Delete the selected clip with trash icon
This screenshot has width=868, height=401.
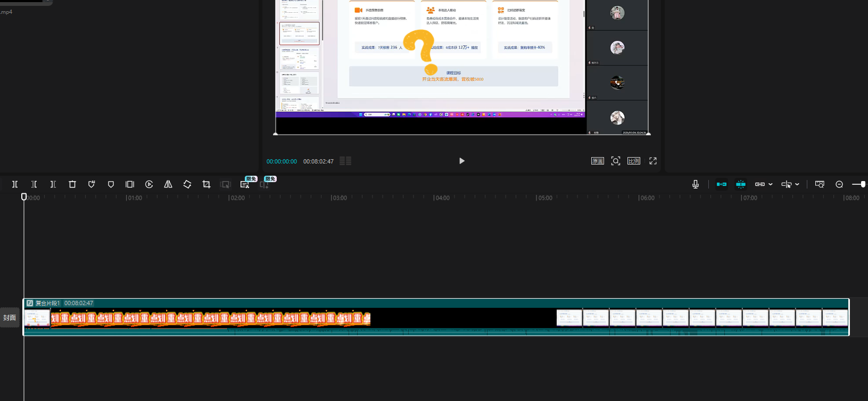[72, 184]
